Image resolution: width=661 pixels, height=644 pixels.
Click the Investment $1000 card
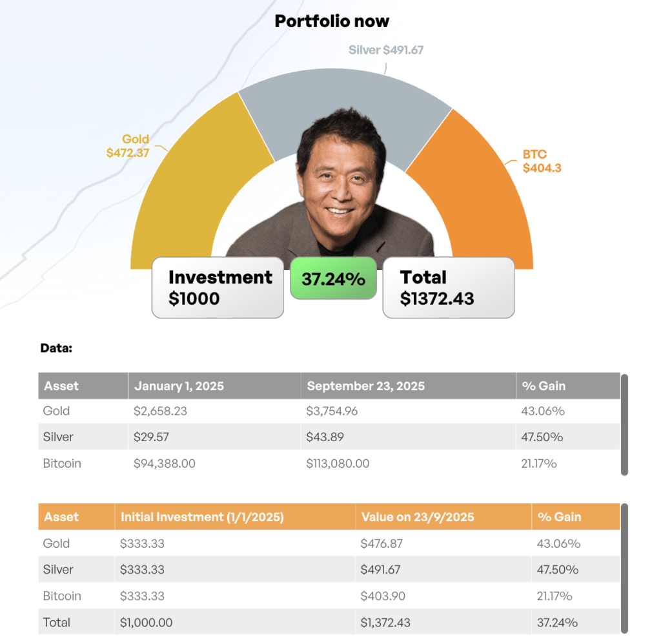coord(218,287)
